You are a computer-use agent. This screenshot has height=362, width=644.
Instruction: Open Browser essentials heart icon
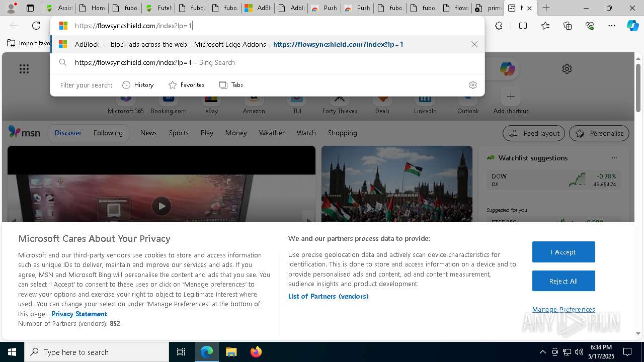(590, 26)
